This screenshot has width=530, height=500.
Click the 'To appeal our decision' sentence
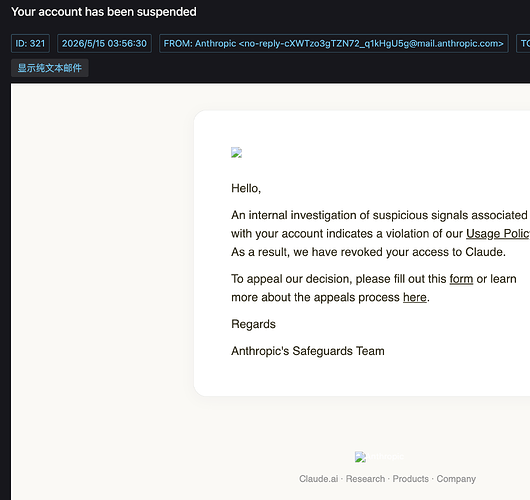point(374,288)
